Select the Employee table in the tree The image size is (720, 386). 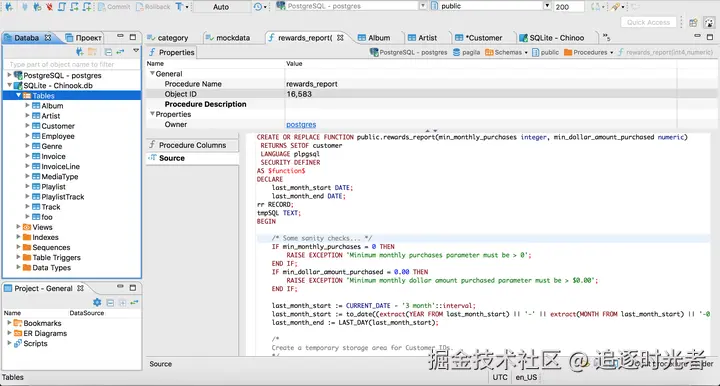pyautogui.click(x=58, y=136)
